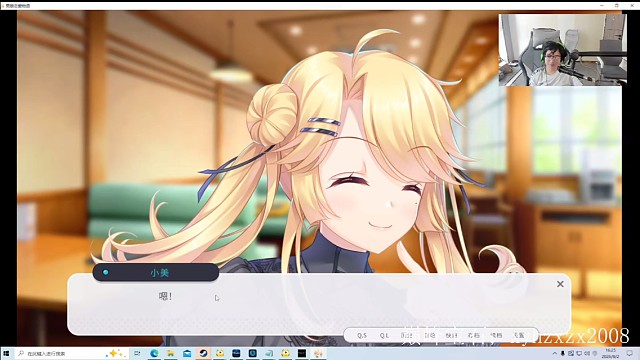Viewport: 640px width, 360px height.
Task: Open File Explorer from the taskbar
Action: click(171, 353)
